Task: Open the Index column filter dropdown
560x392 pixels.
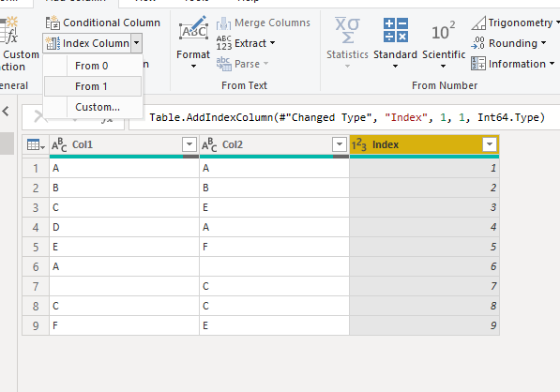Action: [490, 144]
